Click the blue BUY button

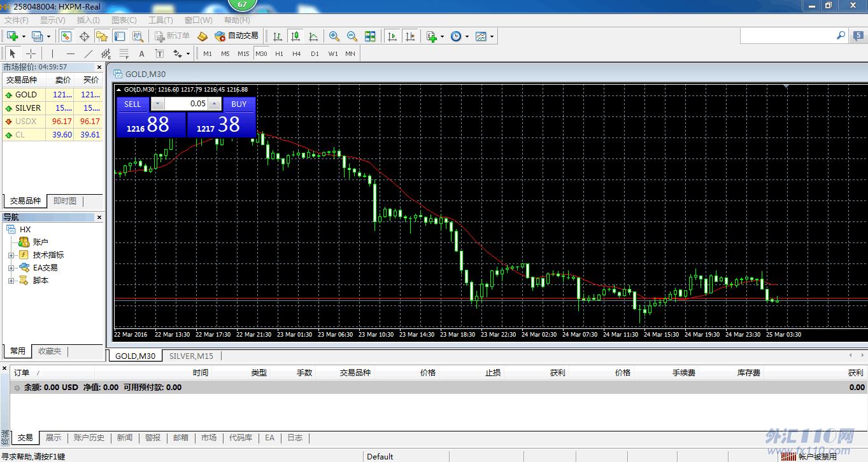[239, 104]
